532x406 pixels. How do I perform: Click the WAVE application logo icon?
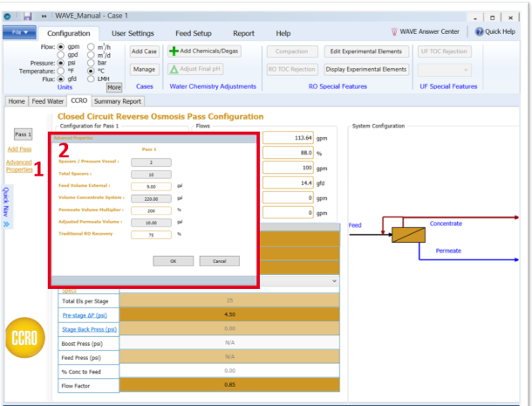coord(8,16)
